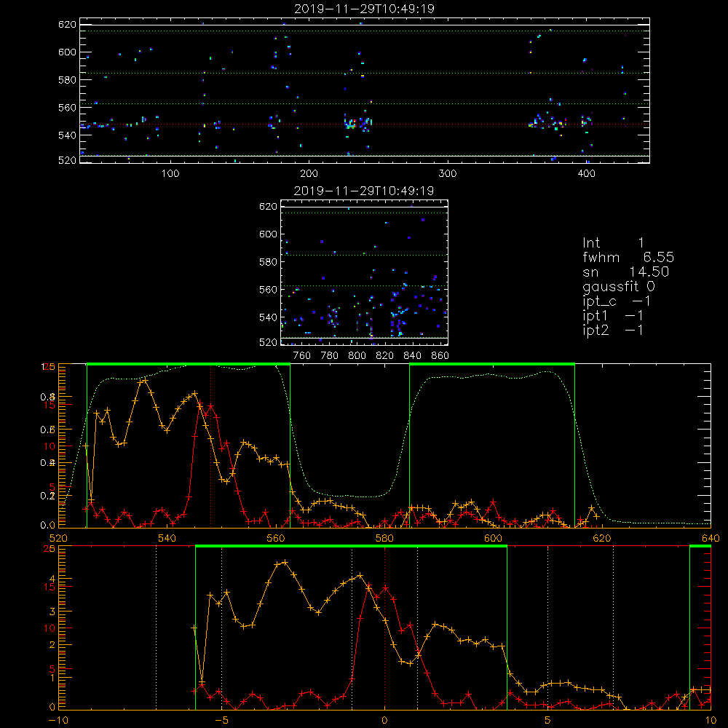Click the 'gaussfit 0' status text
Image resolution: width=728 pixels, height=728 pixels.
619,286
